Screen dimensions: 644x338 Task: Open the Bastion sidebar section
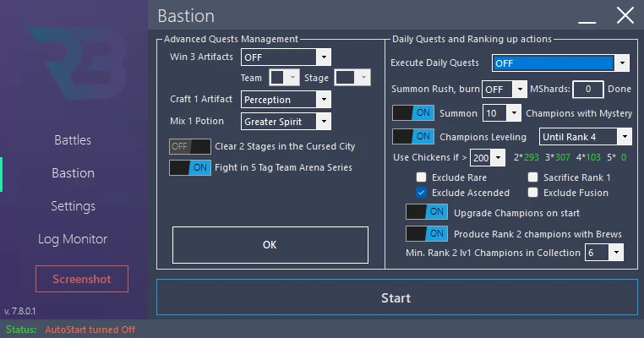tap(74, 173)
